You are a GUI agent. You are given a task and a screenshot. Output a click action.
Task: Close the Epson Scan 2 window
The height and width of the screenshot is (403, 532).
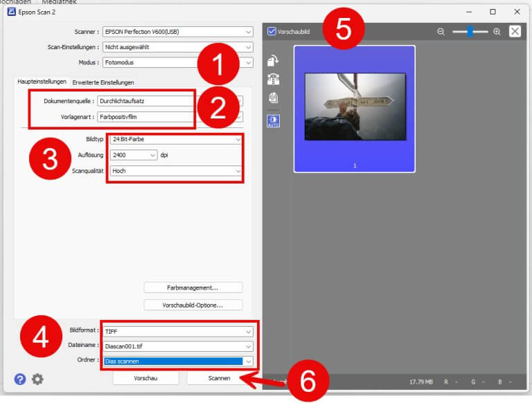click(517, 12)
